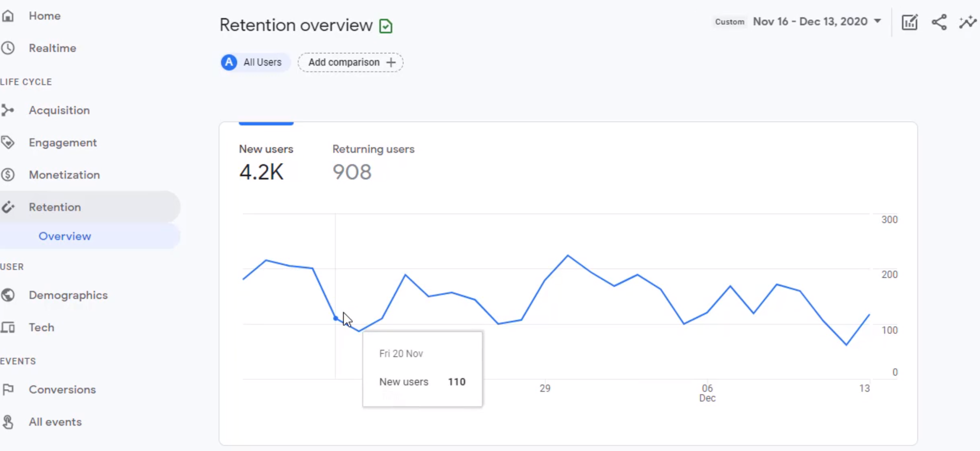Click the Realtime clock icon
The width and height of the screenshot is (980, 451).
coord(8,48)
